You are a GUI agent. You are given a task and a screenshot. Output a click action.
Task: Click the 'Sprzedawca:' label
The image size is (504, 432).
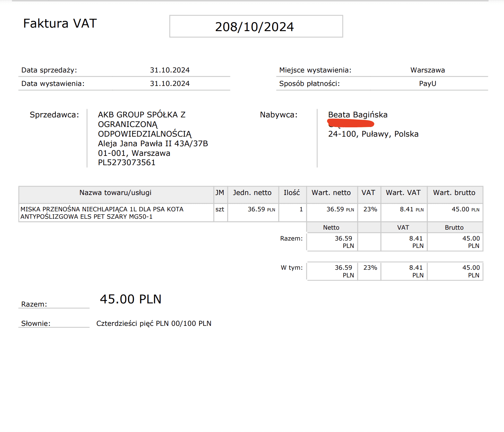click(x=54, y=115)
